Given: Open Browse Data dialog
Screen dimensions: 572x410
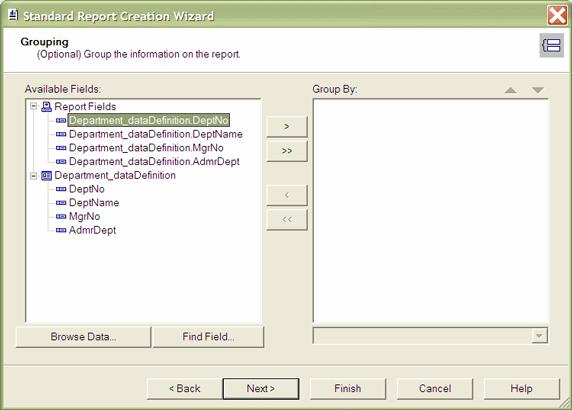Looking at the screenshot, I should pyautogui.click(x=84, y=336).
